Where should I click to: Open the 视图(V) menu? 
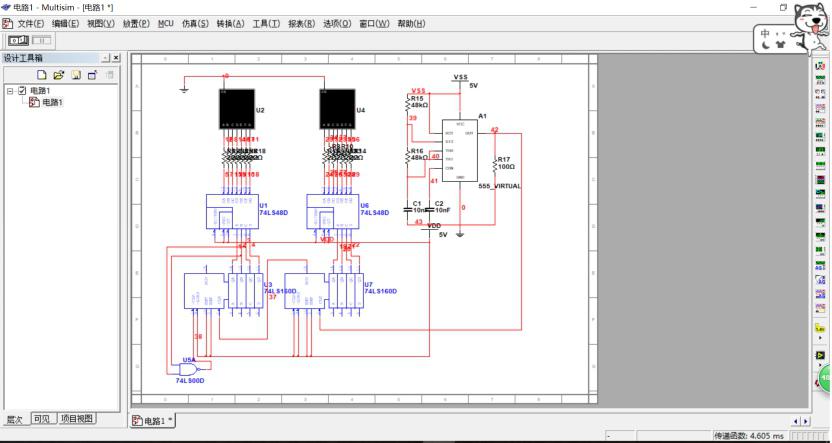pyautogui.click(x=101, y=24)
